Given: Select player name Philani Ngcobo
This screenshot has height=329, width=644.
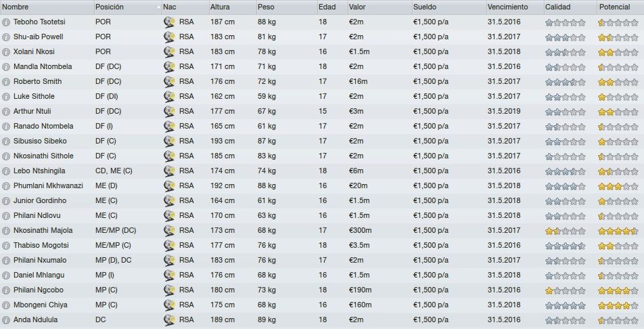Looking at the screenshot, I should click(38, 290).
